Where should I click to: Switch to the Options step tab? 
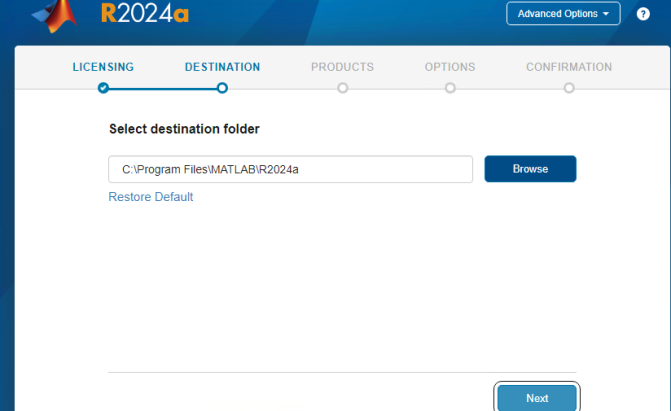point(450,67)
